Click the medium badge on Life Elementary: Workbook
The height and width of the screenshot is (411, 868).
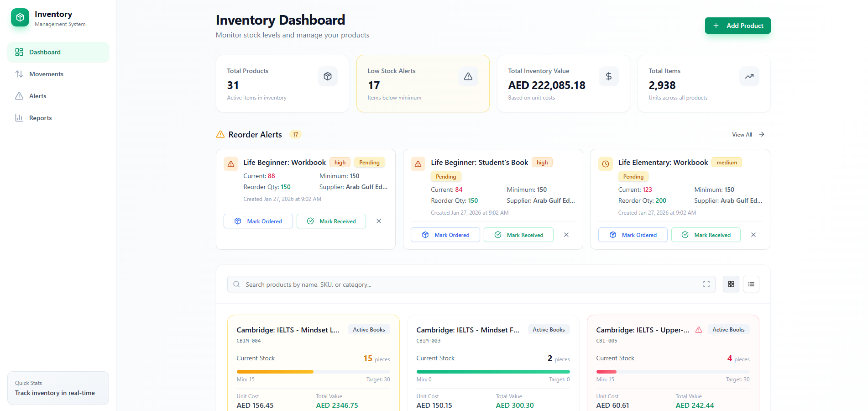[x=727, y=163]
